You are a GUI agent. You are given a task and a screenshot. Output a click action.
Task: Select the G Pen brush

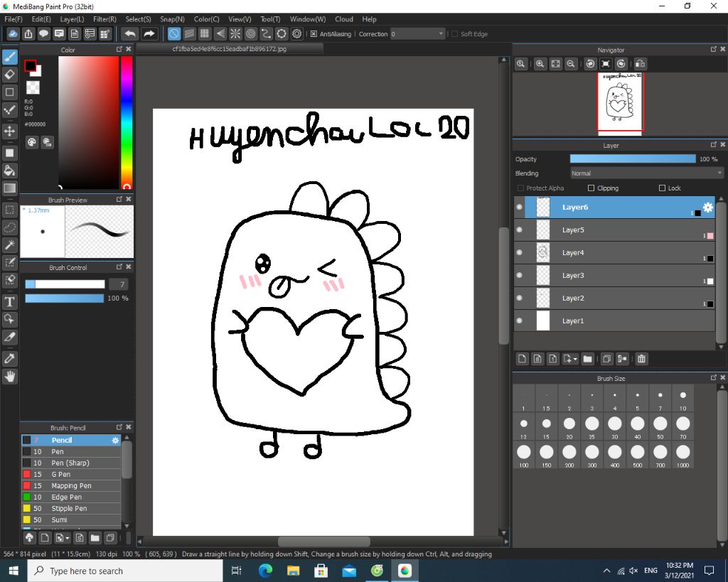pyautogui.click(x=72, y=474)
